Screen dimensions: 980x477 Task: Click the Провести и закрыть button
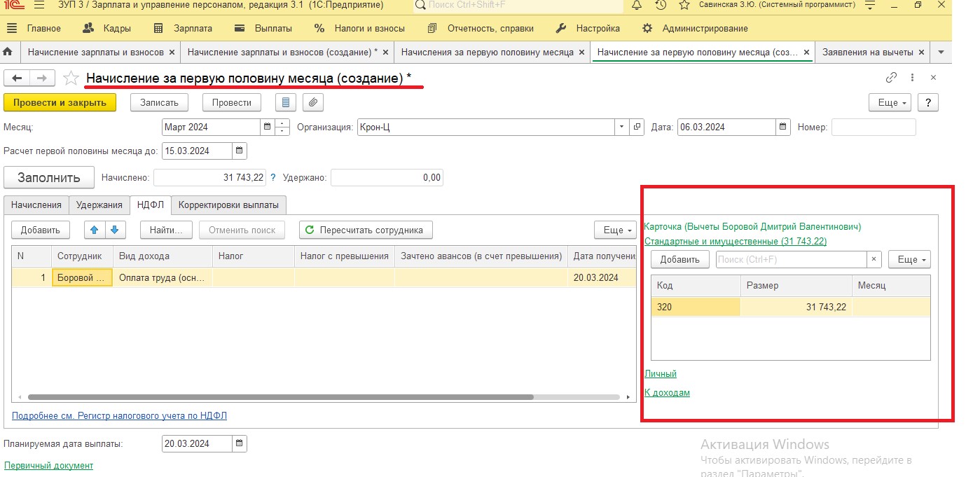tap(60, 102)
